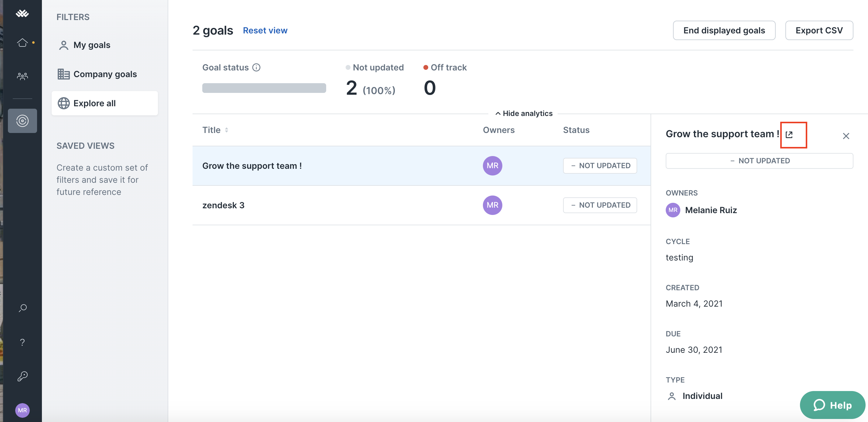
Task: Click the Goal status info icon
Action: coord(256,67)
